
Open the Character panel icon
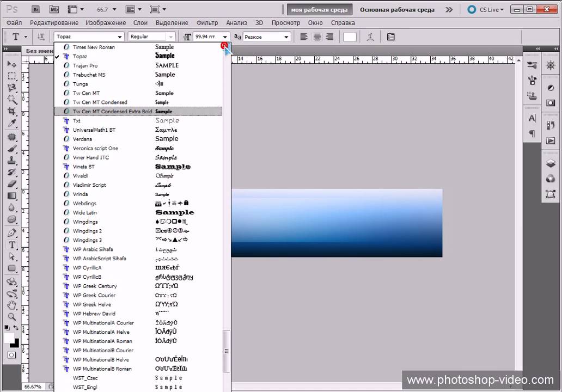click(532, 118)
